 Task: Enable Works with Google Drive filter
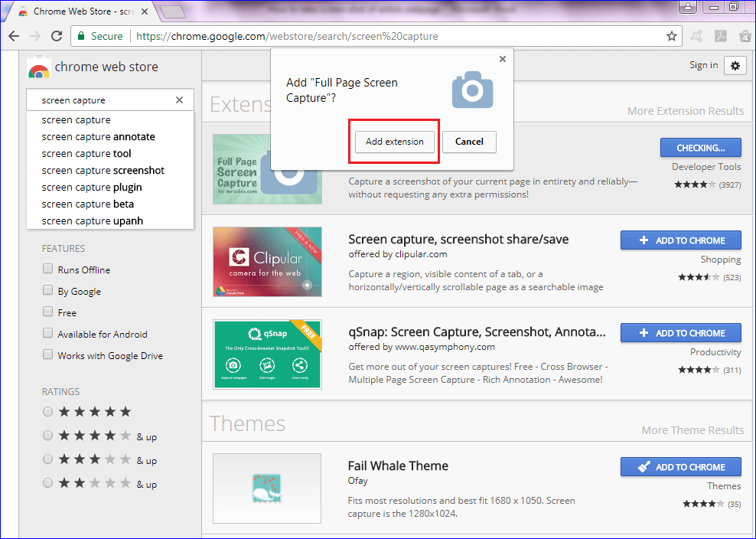click(x=47, y=354)
